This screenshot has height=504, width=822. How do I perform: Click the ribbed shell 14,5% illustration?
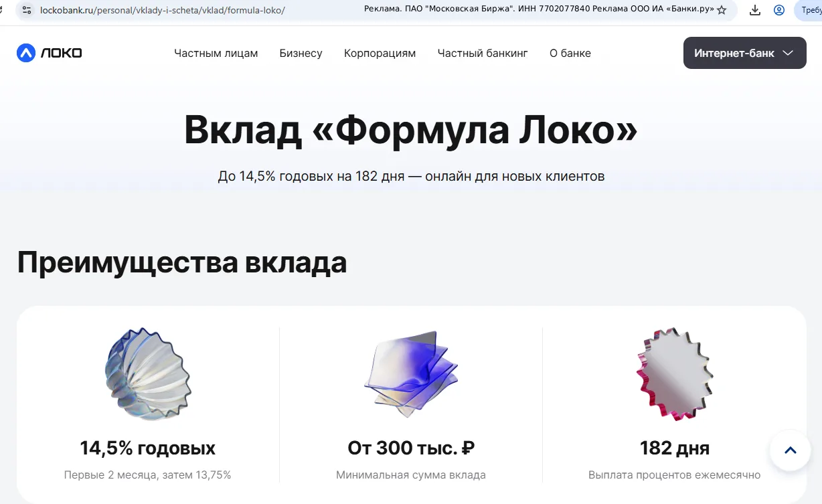tap(147, 374)
